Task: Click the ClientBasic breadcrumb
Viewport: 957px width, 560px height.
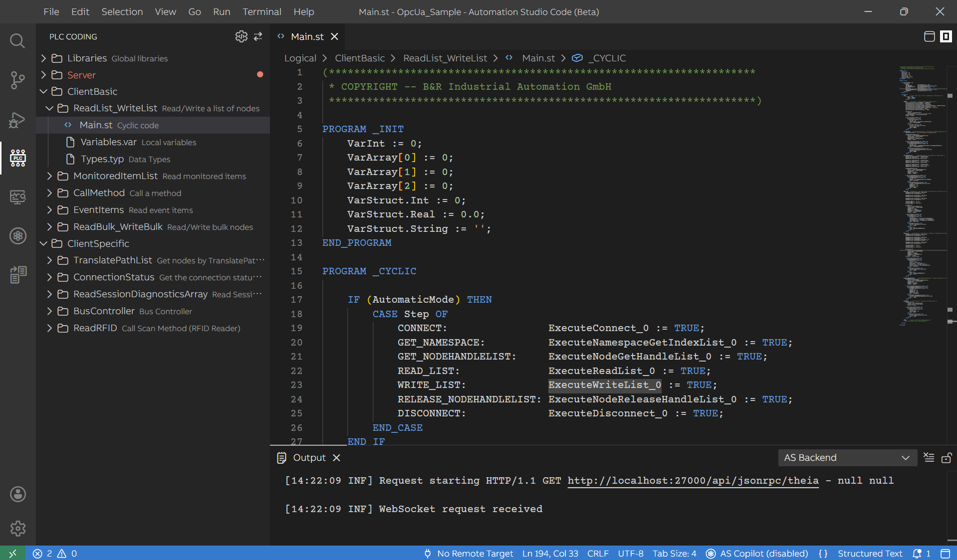Action: (360, 58)
